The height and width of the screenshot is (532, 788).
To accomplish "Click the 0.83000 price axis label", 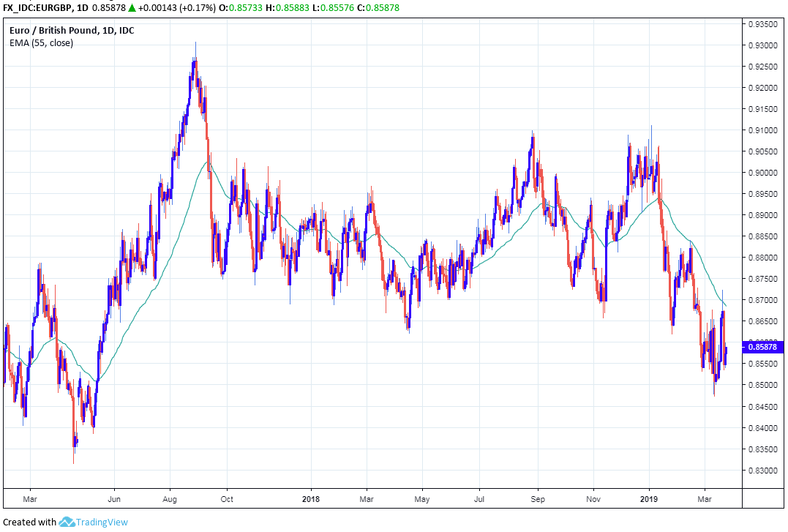I will (x=761, y=470).
